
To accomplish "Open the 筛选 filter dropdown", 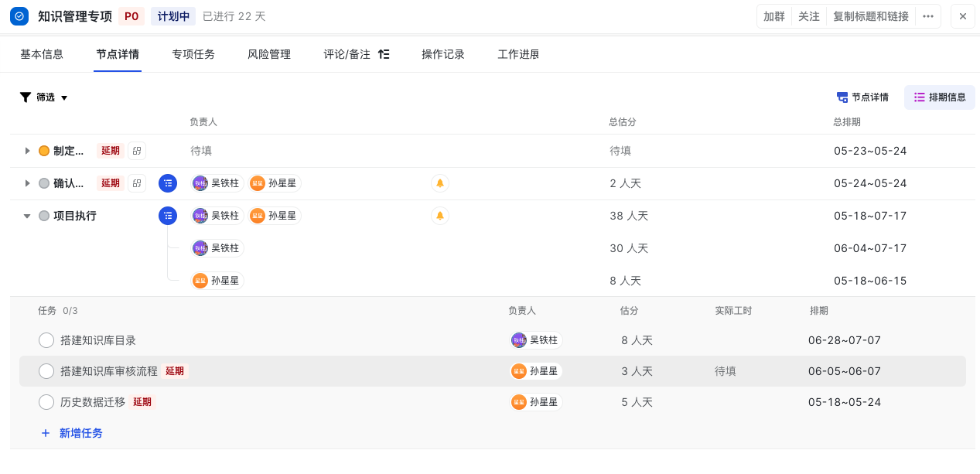I will pyautogui.click(x=44, y=97).
